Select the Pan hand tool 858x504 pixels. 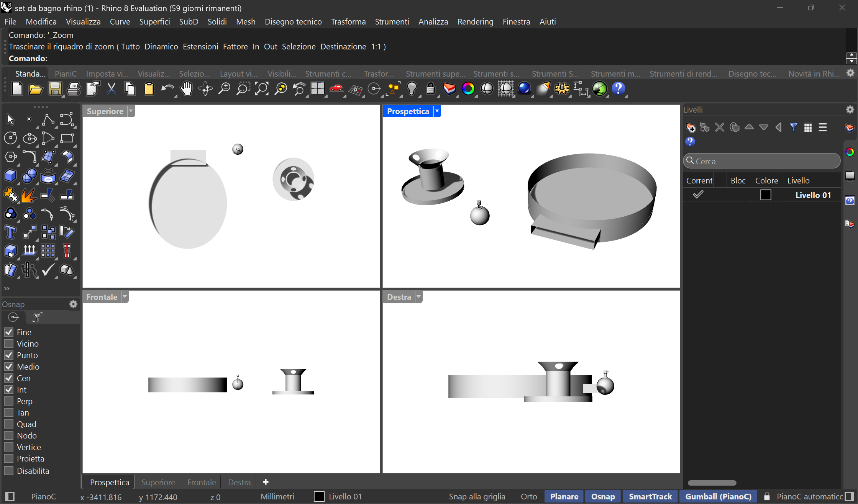coord(187,89)
